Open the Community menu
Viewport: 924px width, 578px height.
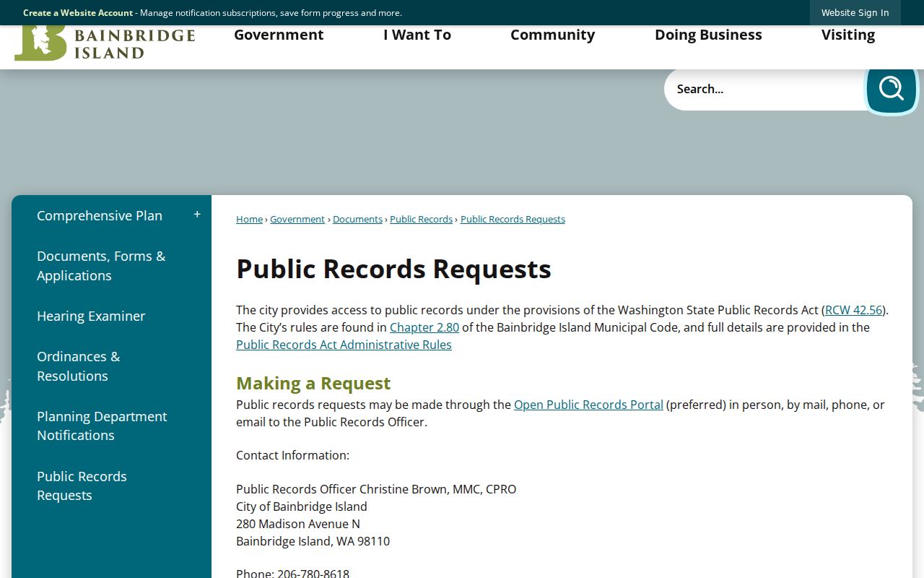553,35
